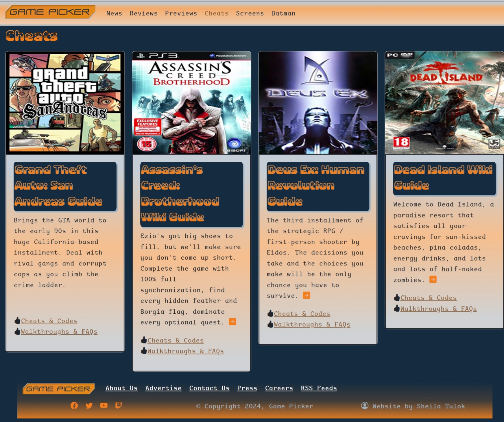
Task: Open Cheats & Codes for Deus Ex
Action: [x=302, y=314]
